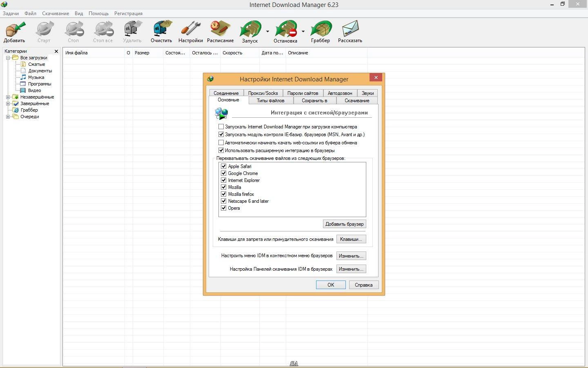This screenshot has width=588, height=368.
Task: Expand the Завершённые tree node
Action: click(x=8, y=103)
